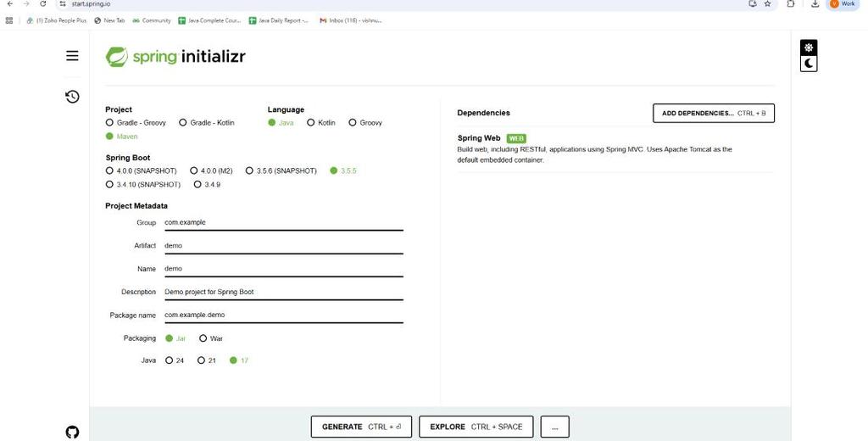
Task: Switch to dark theme moon icon
Action: 809,64
